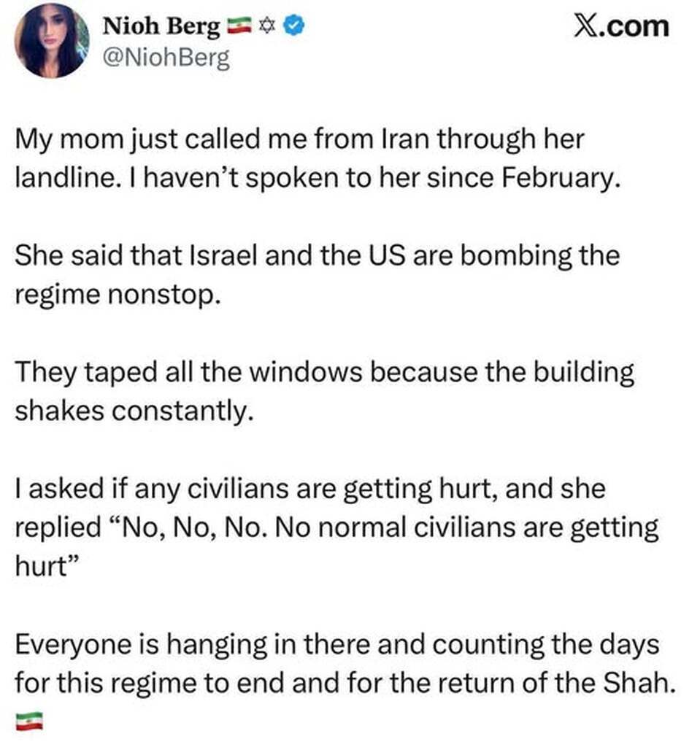Click the star emoji next to the name
Viewport: 700px width, 747px height.
pos(267,28)
